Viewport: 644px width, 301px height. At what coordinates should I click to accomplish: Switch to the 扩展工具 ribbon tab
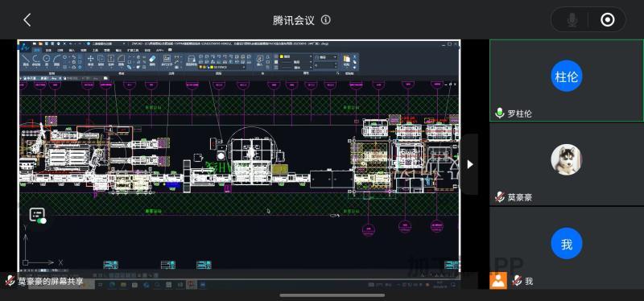coord(133,51)
